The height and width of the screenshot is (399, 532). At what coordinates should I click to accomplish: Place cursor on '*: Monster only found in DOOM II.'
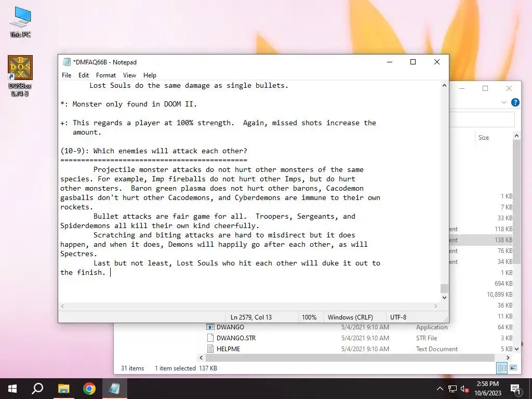point(129,104)
